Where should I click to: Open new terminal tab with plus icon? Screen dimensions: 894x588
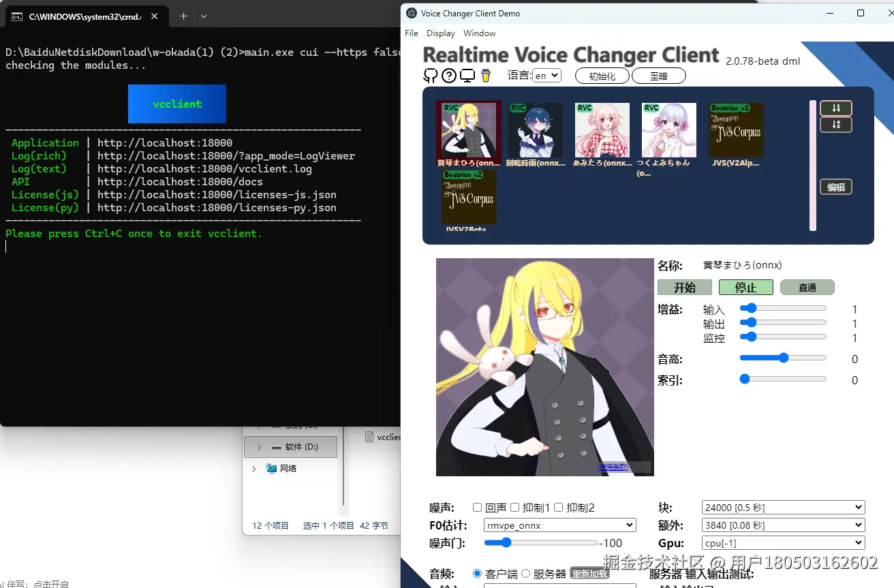(x=183, y=16)
